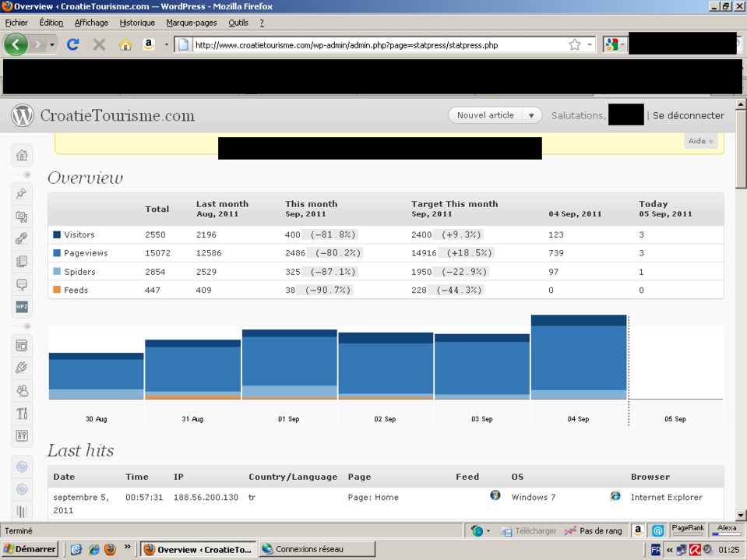Open the Users icon in sidebar
747x560 pixels.
(22, 390)
